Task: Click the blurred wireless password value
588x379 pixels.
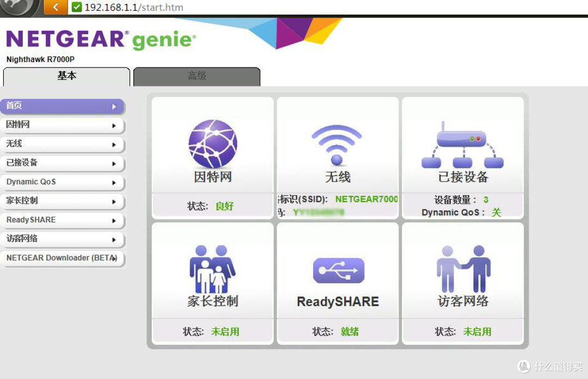Action: [x=318, y=213]
